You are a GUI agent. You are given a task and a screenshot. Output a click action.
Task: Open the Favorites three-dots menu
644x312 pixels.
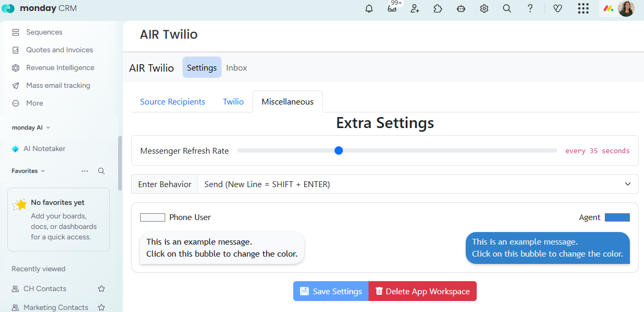tap(85, 171)
